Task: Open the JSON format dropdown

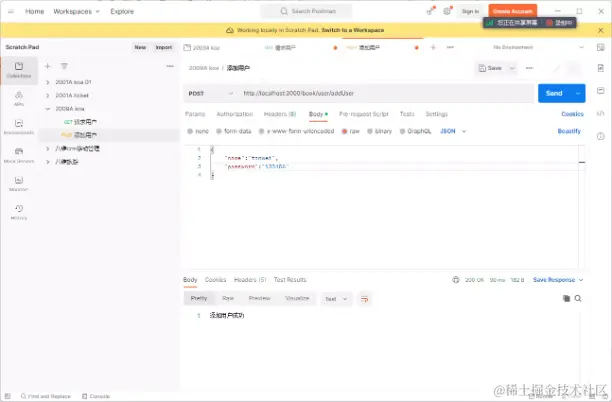Action: click(453, 131)
